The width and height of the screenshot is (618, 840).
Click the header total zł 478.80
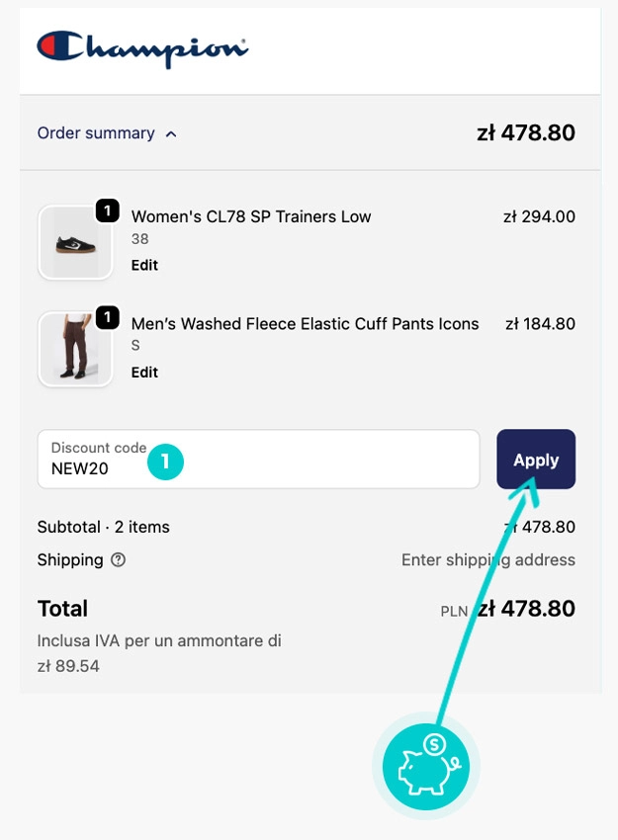pos(525,132)
